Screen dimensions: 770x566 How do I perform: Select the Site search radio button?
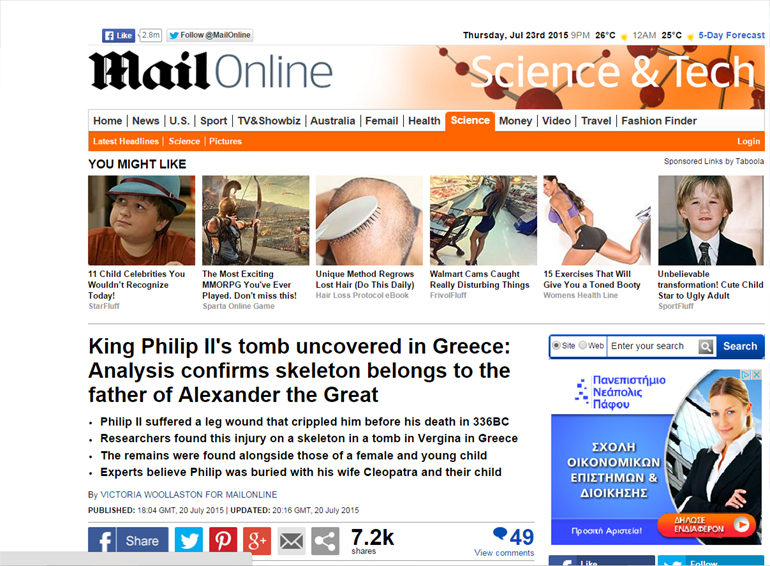point(556,346)
